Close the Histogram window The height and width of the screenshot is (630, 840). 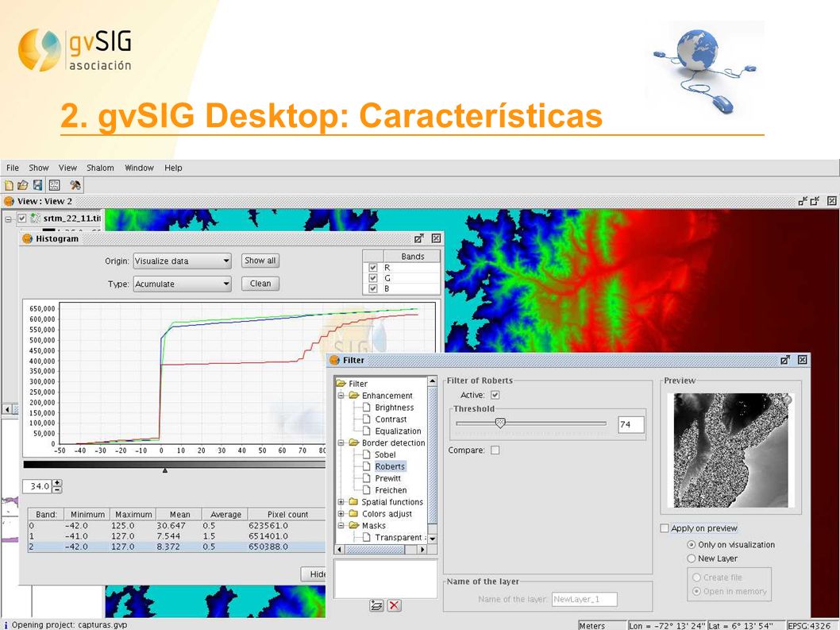click(x=437, y=238)
